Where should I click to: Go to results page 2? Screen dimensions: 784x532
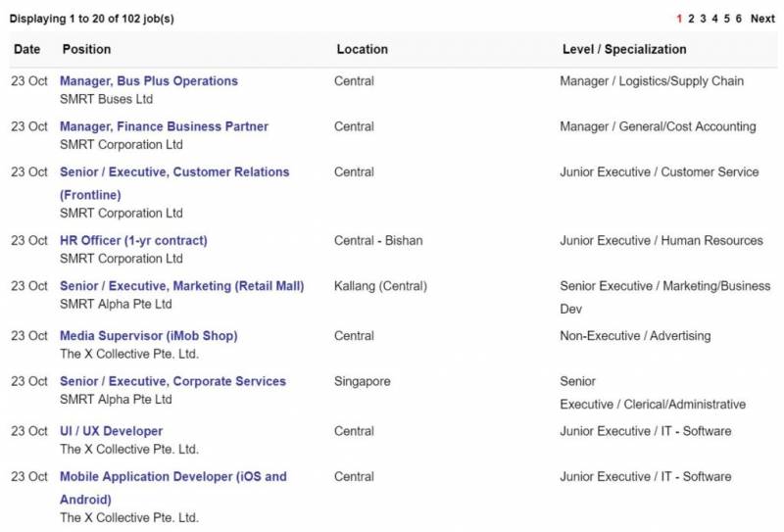click(691, 19)
